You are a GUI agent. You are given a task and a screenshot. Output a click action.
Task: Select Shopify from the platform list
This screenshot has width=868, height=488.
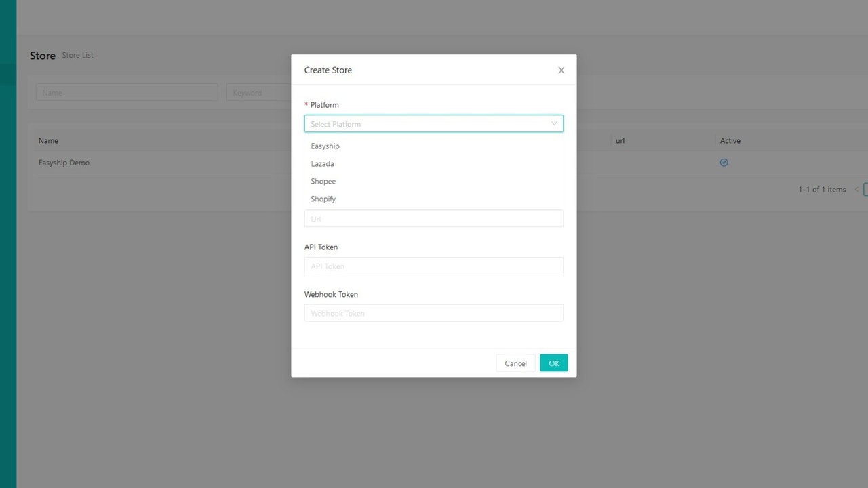(x=323, y=199)
